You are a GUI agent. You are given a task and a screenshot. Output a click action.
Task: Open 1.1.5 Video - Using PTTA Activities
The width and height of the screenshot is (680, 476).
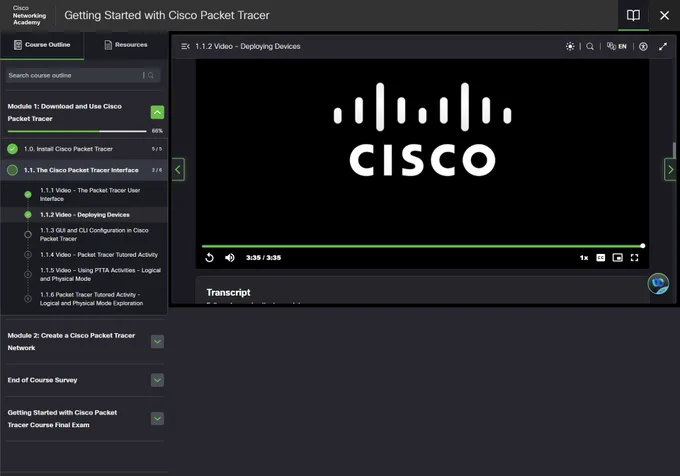pos(100,274)
